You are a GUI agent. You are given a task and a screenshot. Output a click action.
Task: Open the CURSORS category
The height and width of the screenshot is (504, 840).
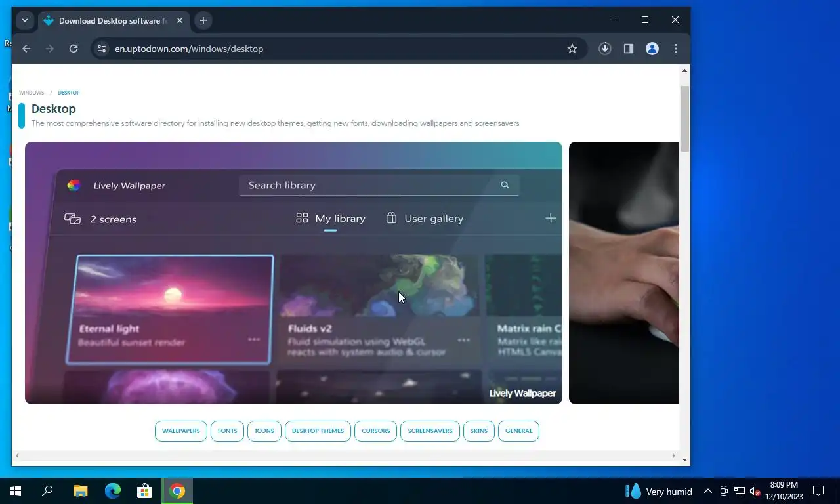376,431
